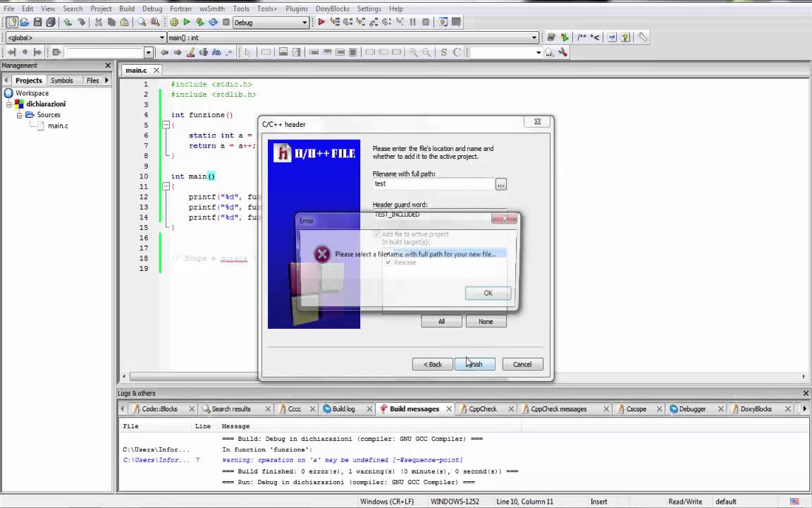Open the File menu
The width and height of the screenshot is (812, 508).
pos(8,8)
